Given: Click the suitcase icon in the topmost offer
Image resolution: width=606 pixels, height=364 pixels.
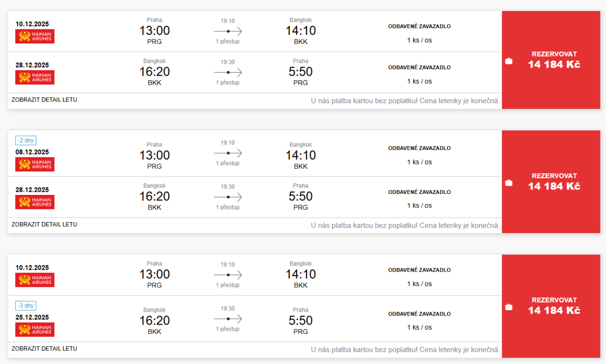Looking at the screenshot, I should click(509, 61).
